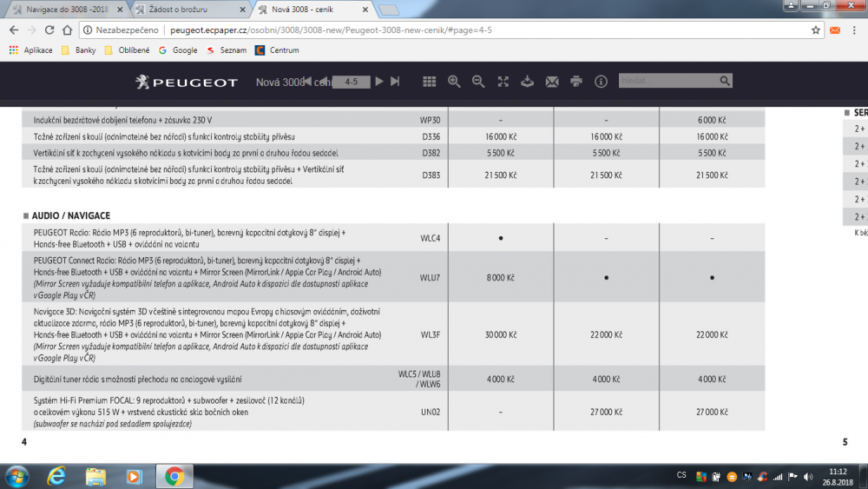Click the CCleaner tray icon
This screenshot has height=489, width=868.
click(x=762, y=477)
